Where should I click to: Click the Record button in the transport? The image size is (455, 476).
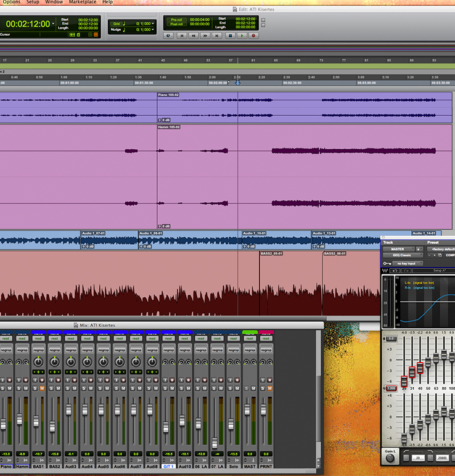pos(253,36)
